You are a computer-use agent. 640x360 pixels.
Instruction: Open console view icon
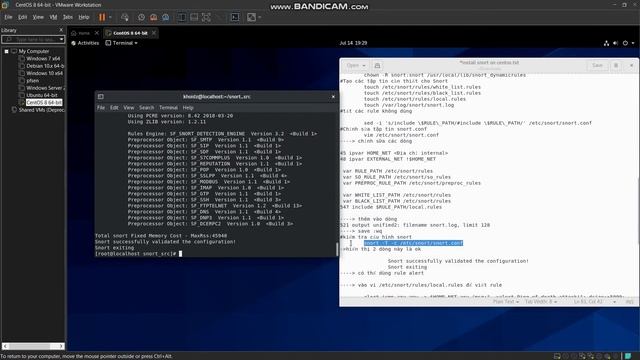(x=235, y=17)
